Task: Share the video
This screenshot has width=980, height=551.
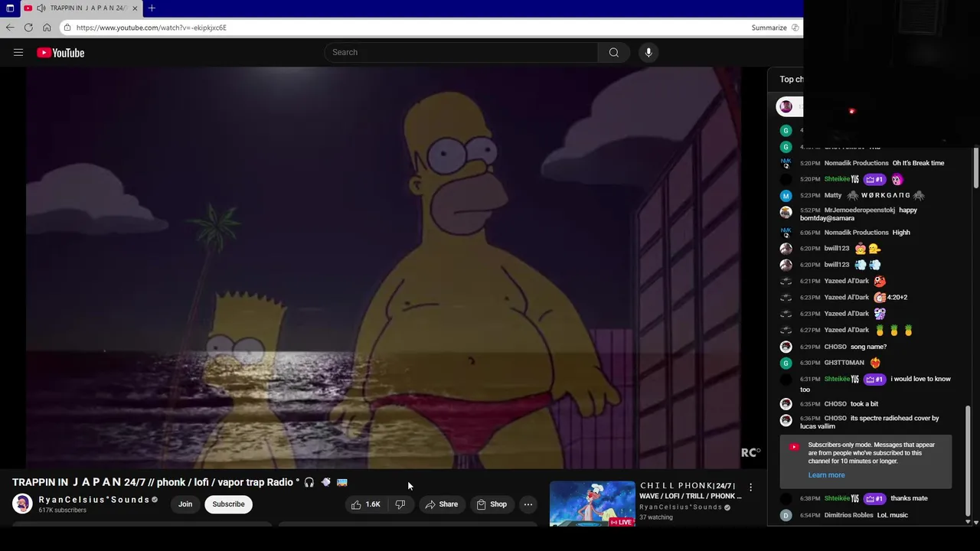Action: [441, 504]
